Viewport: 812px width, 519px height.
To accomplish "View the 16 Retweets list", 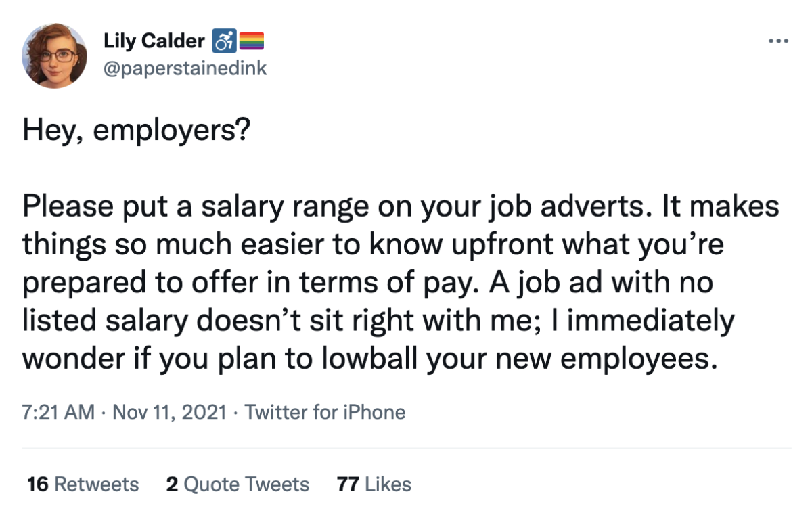I will [83, 484].
